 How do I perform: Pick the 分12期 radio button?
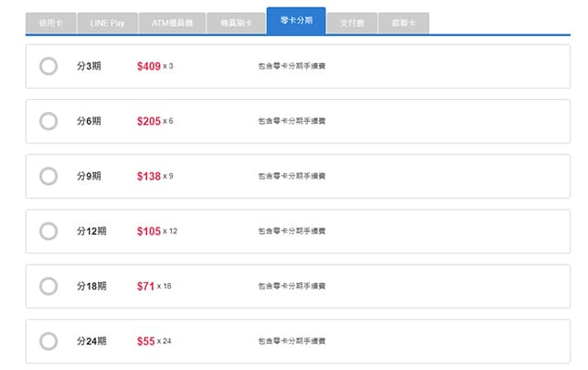[x=49, y=231]
